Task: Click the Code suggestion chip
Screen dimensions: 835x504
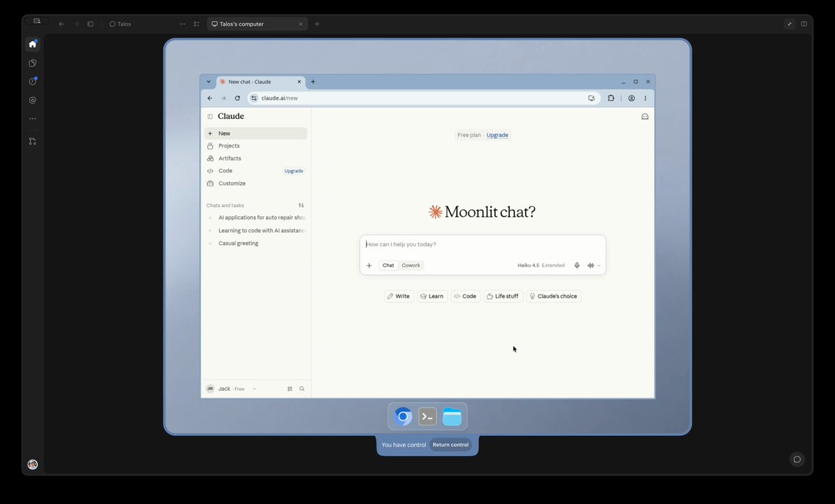Action: pos(466,296)
